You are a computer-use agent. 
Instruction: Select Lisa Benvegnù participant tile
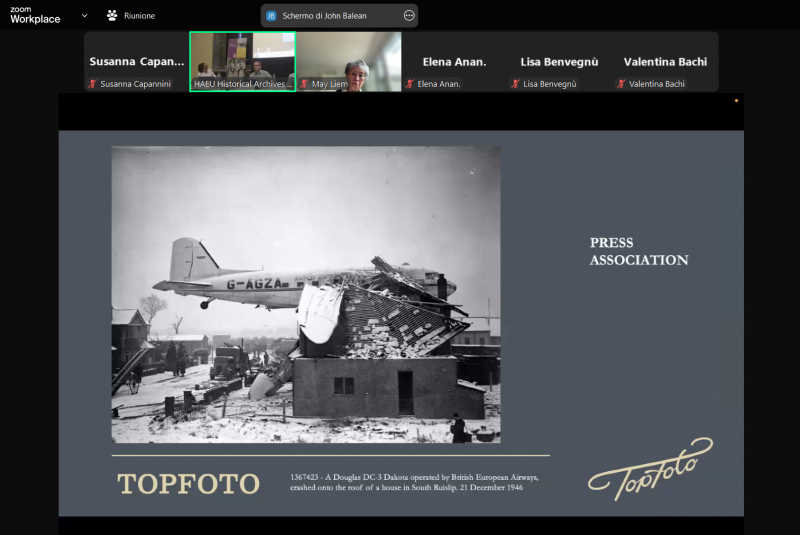(x=560, y=62)
